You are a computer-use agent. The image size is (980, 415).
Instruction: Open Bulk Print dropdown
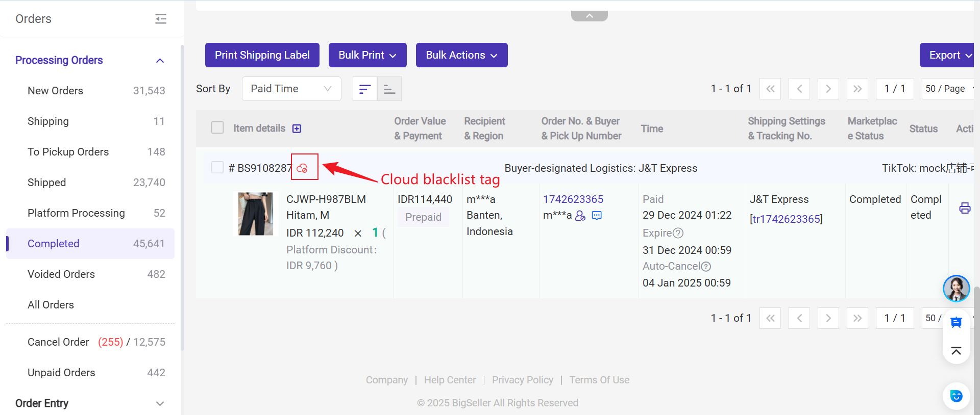tap(367, 55)
